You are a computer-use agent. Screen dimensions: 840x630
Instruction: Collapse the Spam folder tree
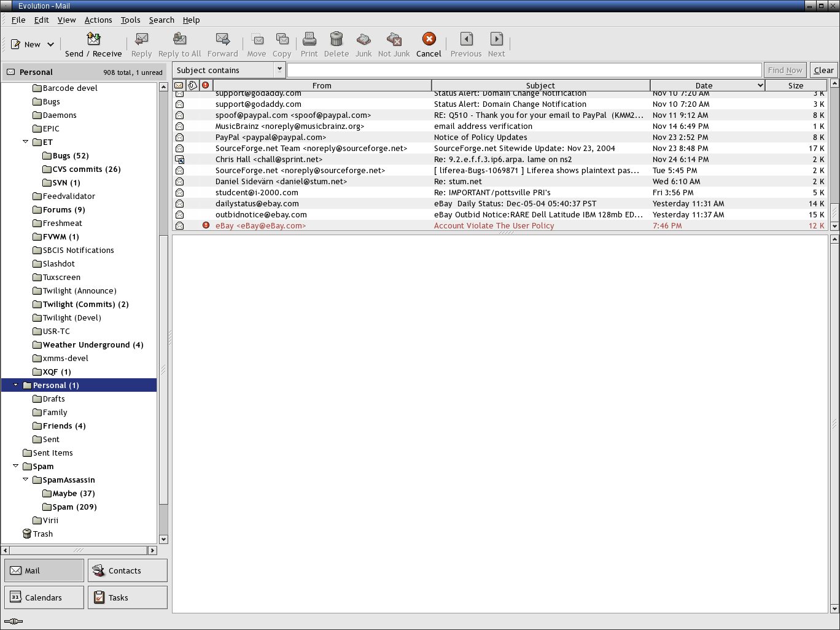click(16, 466)
